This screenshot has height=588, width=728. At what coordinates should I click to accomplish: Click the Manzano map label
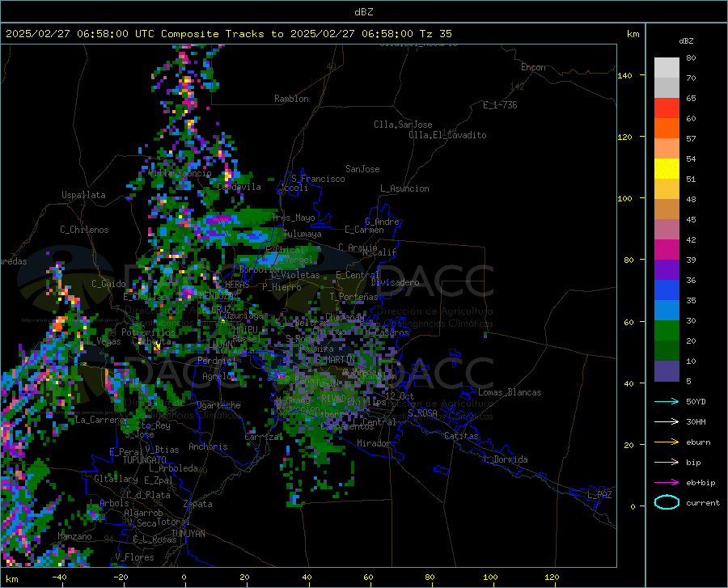(x=74, y=536)
